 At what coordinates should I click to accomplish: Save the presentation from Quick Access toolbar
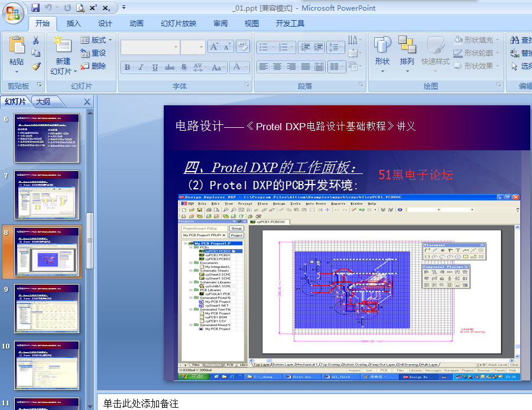tap(35, 8)
